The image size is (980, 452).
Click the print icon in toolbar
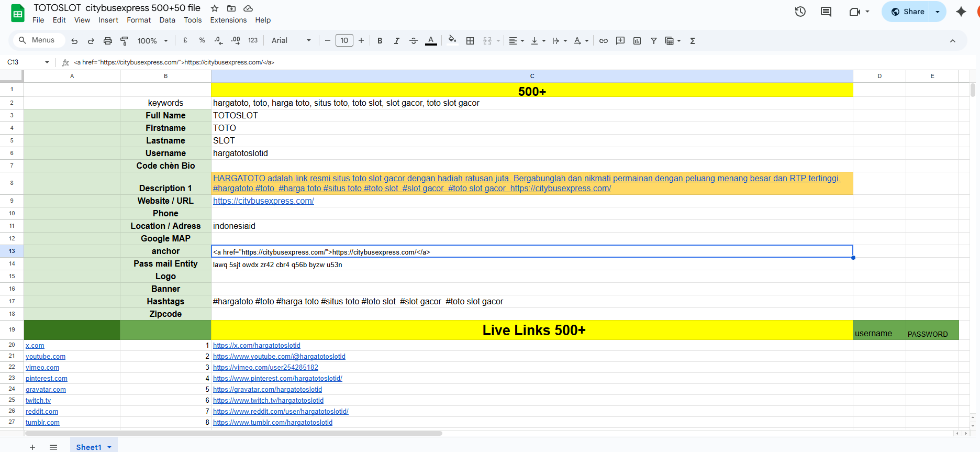pos(108,41)
